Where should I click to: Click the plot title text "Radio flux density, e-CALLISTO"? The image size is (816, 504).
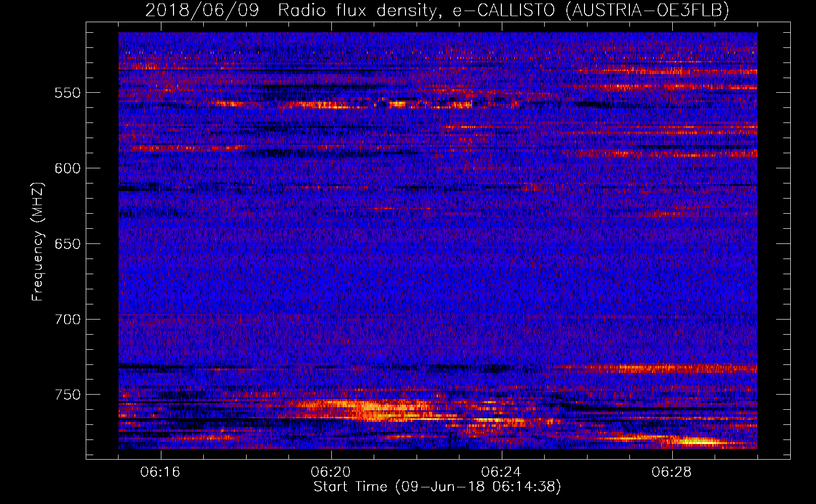[x=416, y=10]
